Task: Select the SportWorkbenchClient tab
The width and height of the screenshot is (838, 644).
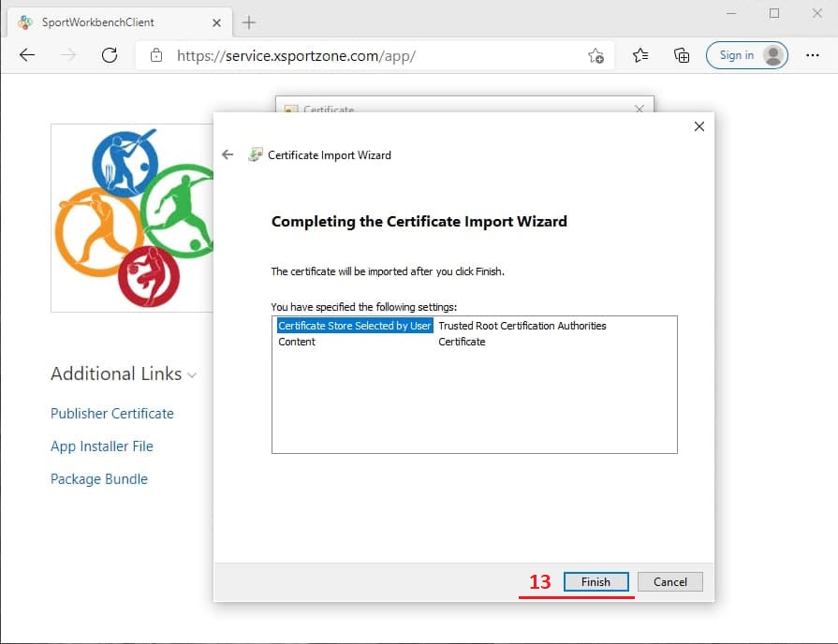Action: 98,22
